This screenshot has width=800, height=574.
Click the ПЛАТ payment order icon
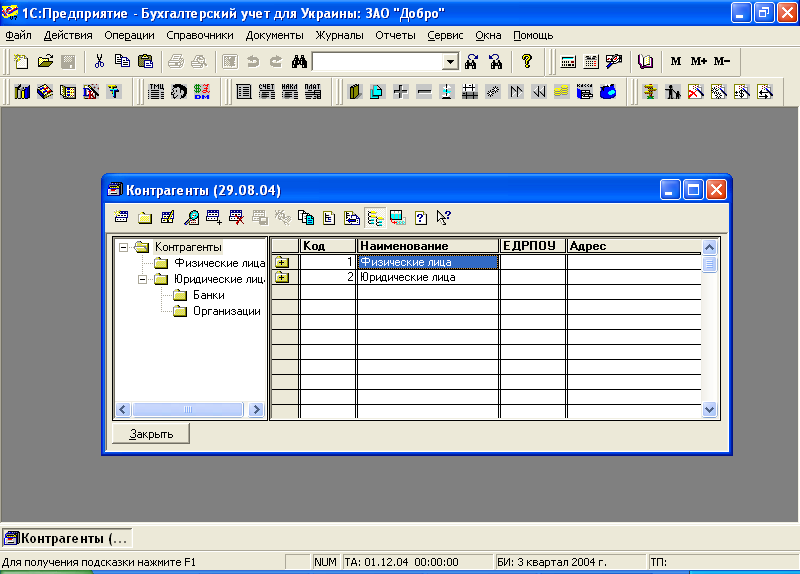[313, 92]
